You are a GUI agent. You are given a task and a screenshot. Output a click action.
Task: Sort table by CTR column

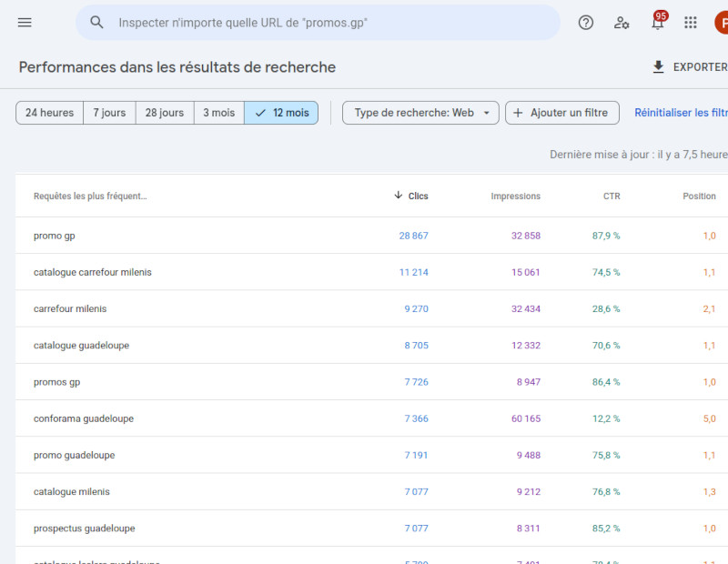coord(611,196)
